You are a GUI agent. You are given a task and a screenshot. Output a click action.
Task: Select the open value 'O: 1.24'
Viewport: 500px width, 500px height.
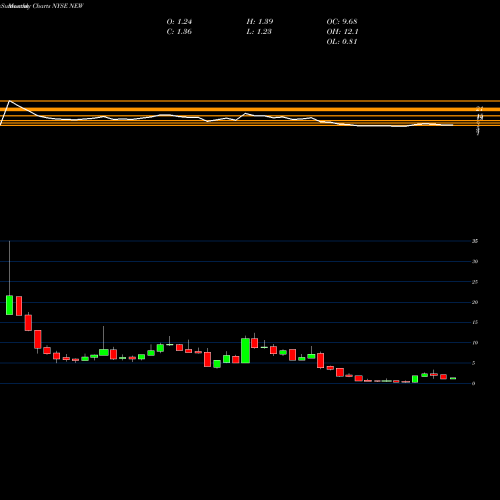pos(179,22)
